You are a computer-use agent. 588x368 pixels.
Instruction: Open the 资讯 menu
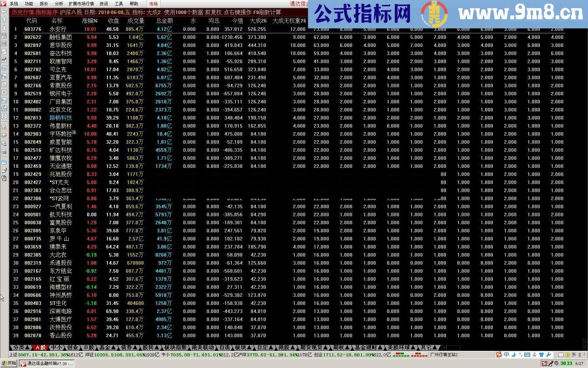pyautogui.click(x=104, y=4)
